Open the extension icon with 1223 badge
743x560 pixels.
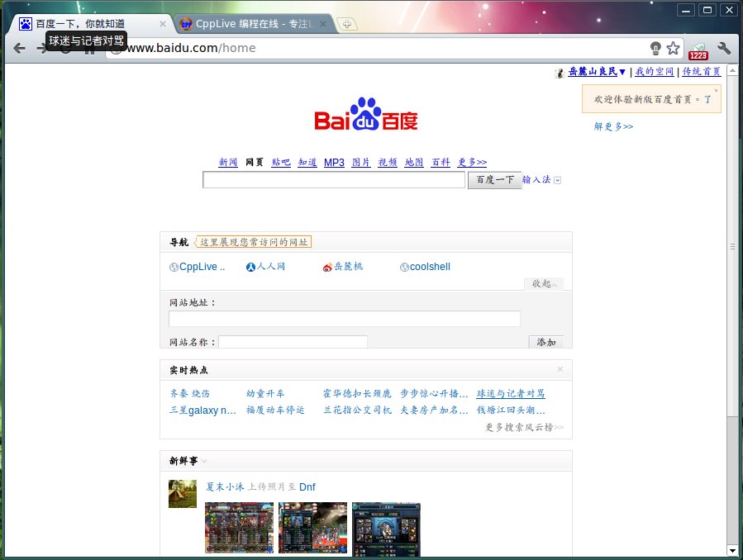point(698,50)
